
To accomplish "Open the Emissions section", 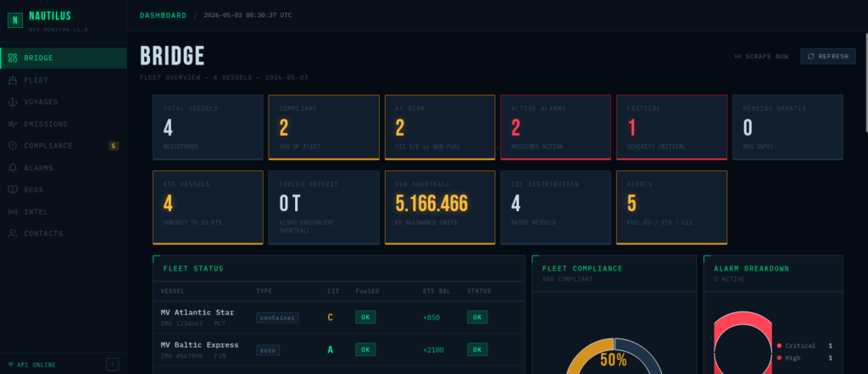I will (x=64, y=124).
